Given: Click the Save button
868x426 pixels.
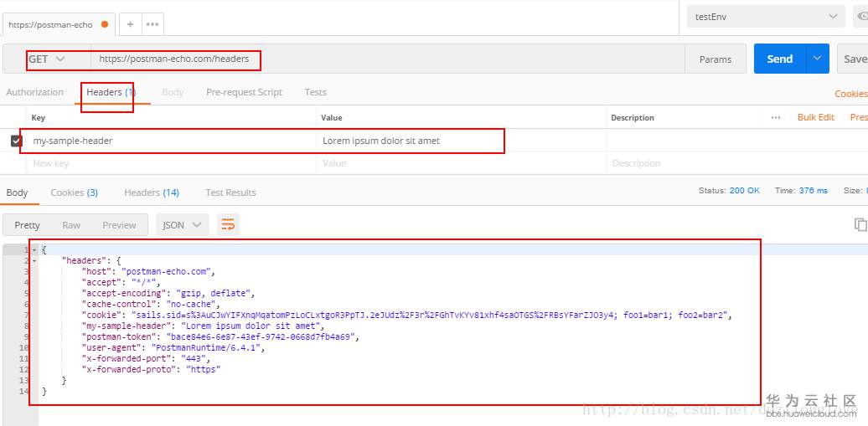Looking at the screenshot, I should (x=853, y=59).
